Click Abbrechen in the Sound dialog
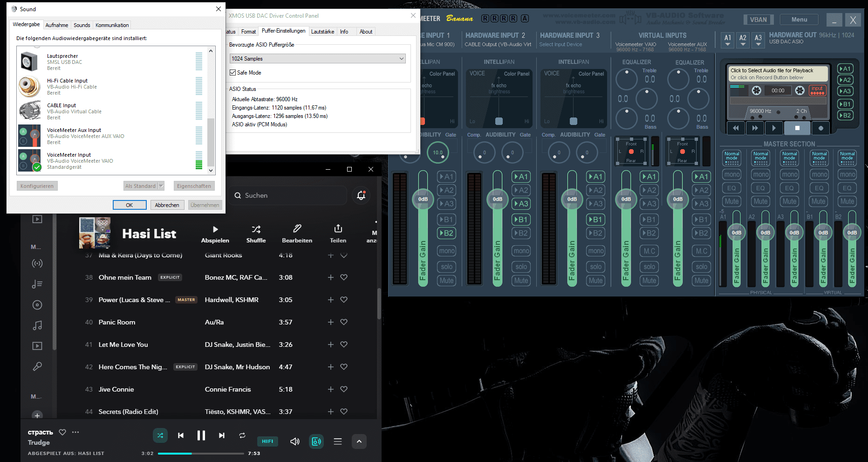The width and height of the screenshot is (868, 462). 167,205
